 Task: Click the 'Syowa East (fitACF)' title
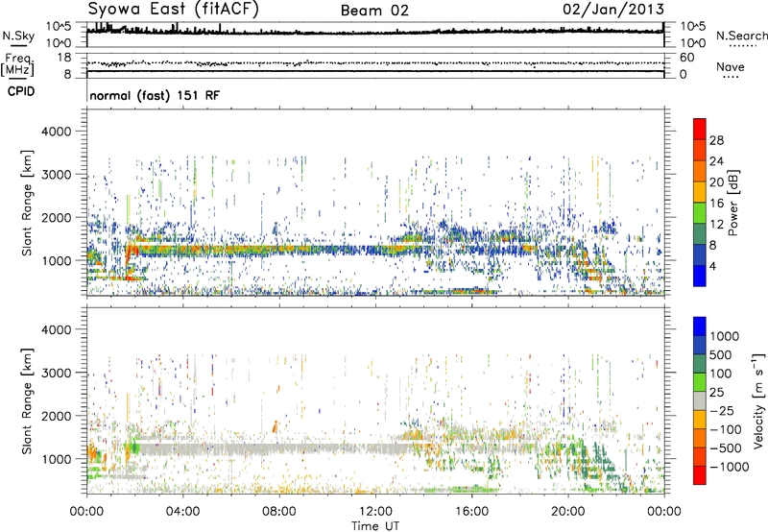click(173, 9)
